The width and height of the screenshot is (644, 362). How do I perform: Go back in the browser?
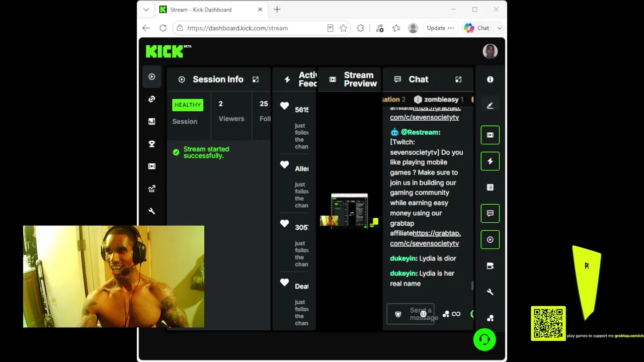(x=146, y=28)
